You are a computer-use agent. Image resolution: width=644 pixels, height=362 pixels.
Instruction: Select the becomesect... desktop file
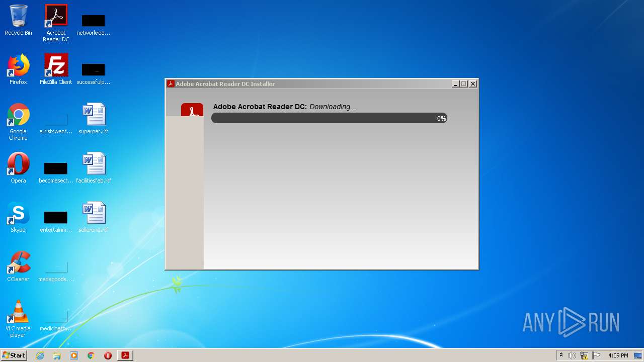[56, 172]
